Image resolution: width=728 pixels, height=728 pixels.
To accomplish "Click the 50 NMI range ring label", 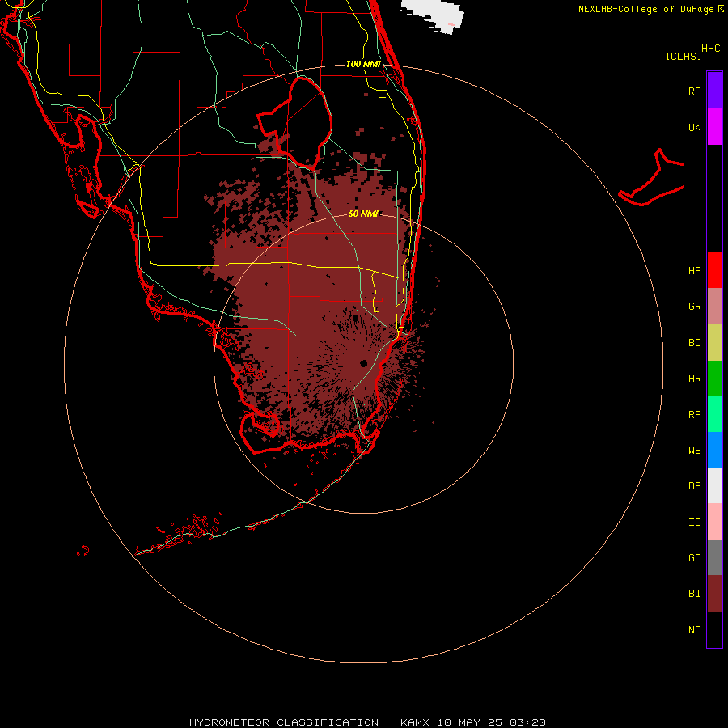I will point(363,214).
